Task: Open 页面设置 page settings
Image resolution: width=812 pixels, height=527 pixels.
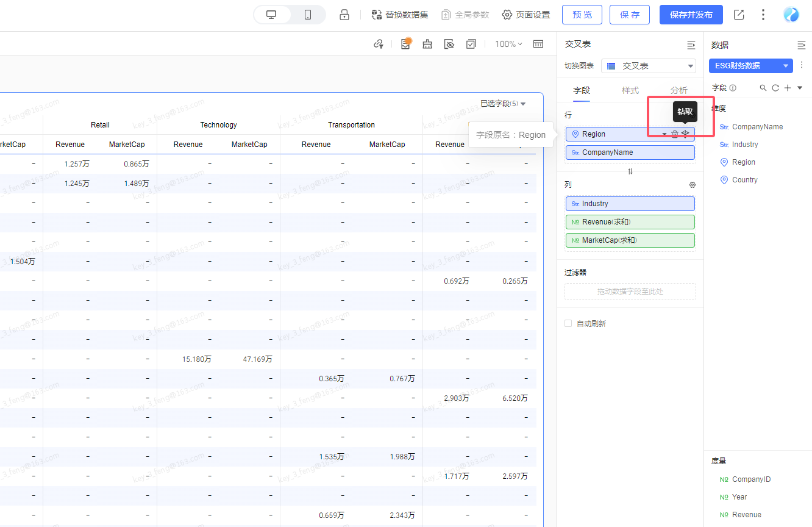Action: tap(526, 15)
